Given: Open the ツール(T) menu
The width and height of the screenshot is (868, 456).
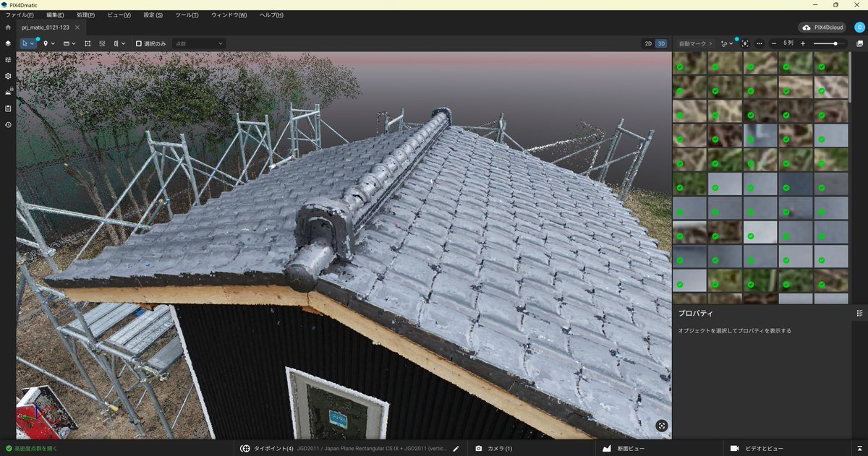Looking at the screenshot, I should pos(187,15).
